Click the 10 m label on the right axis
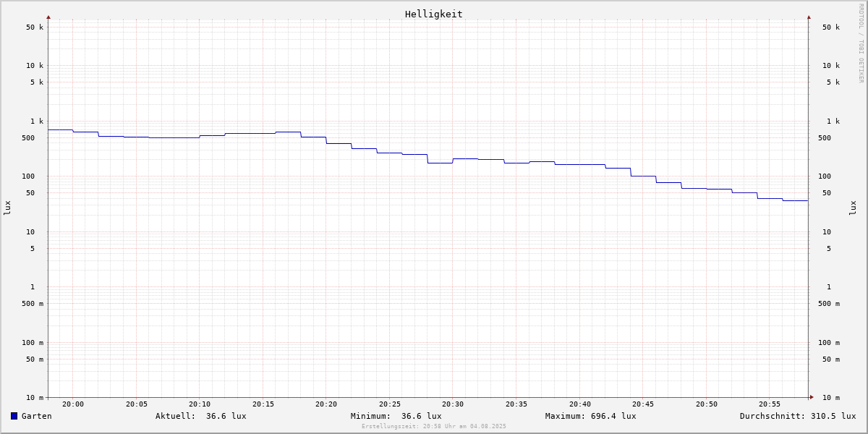 [831, 398]
